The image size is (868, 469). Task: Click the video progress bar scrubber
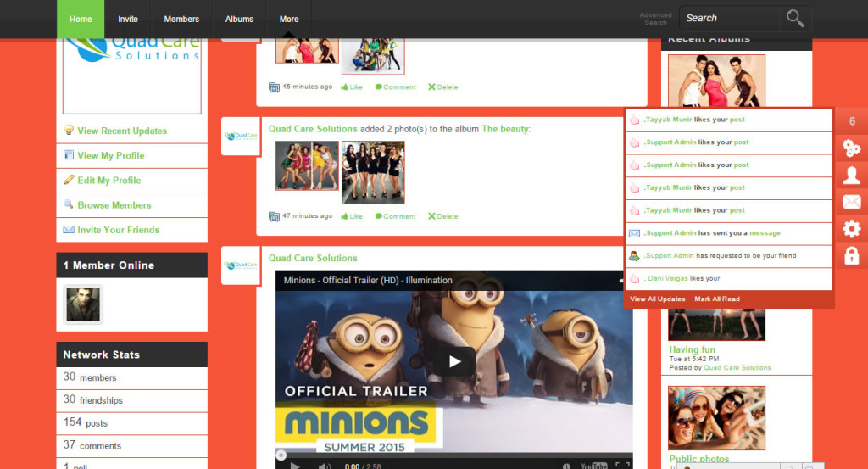pos(281,455)
